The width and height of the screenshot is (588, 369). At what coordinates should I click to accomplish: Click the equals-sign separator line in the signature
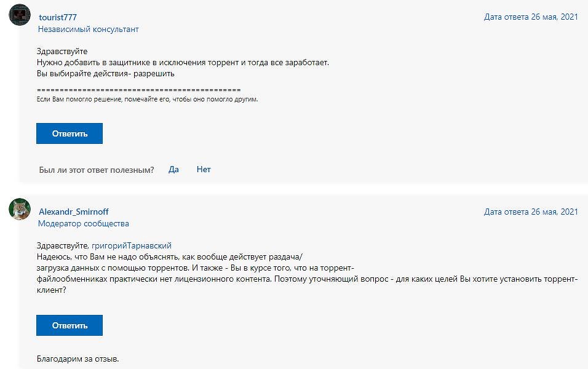pos(139,90)
